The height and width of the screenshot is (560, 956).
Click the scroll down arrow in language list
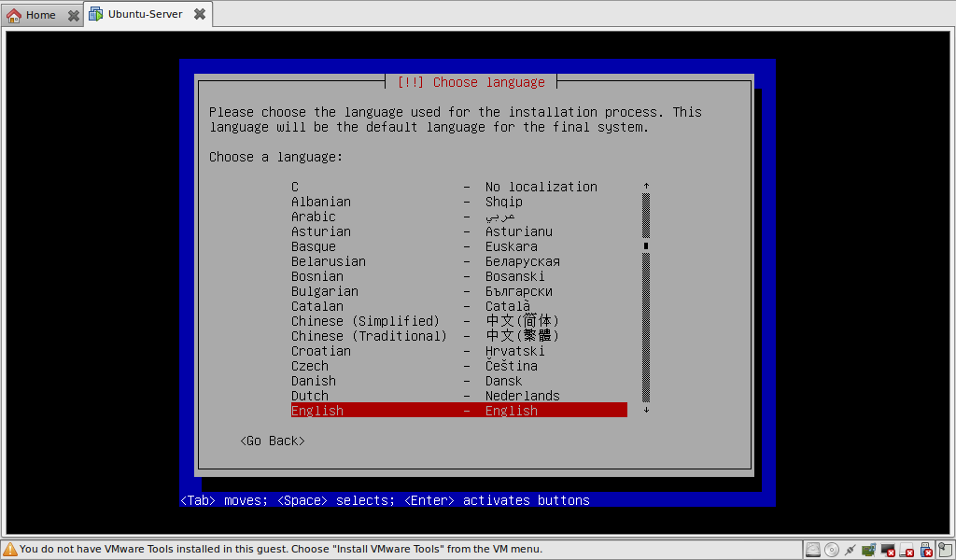tap(646, 410)
